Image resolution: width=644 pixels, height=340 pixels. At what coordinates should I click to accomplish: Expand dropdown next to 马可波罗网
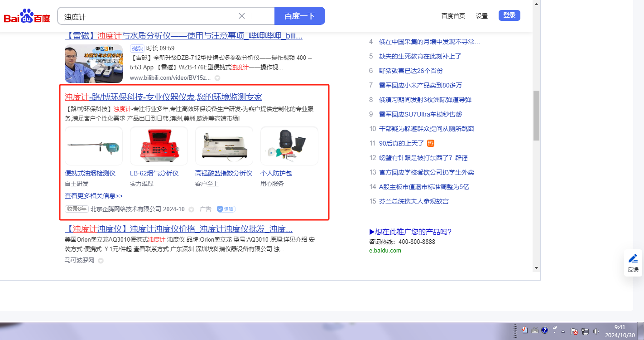tap(101, 261)
